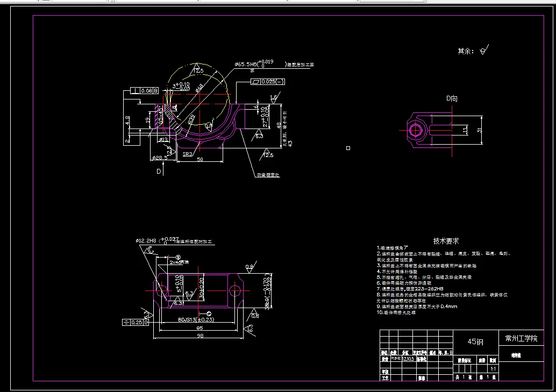Click the 1:1 scale value in title block
This screenshot has width=556, height=392.
click(493, 368)
